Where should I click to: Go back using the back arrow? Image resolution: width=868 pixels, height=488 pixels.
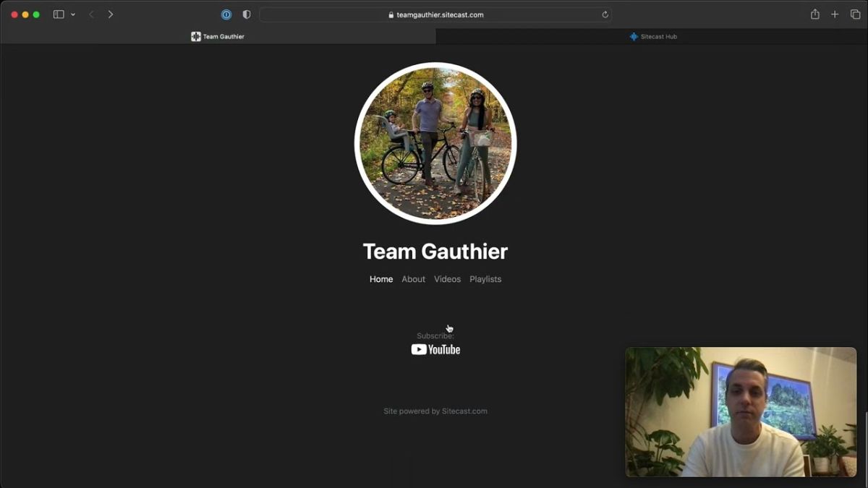click(x=91, y=14)
